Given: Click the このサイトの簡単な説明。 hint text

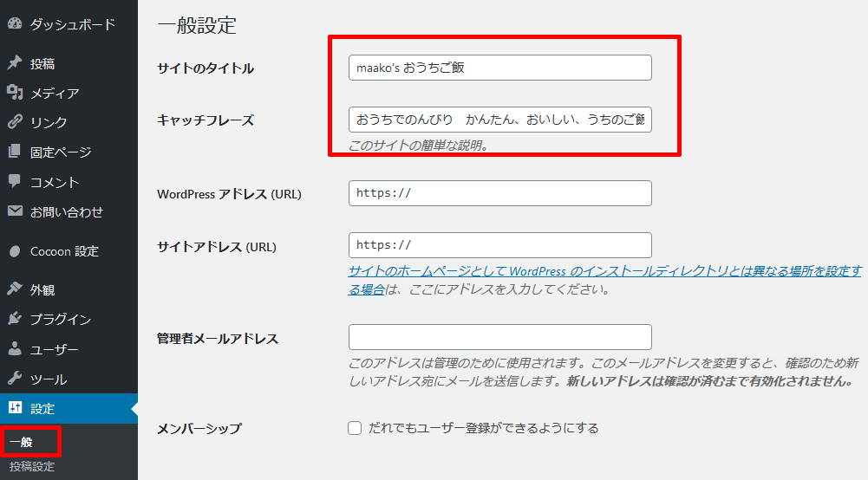Looking at the screenshot, I should tap(418, 146).
